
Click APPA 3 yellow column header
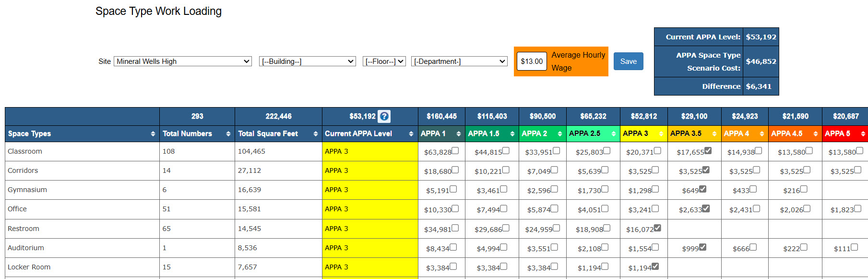pos(643,134)
